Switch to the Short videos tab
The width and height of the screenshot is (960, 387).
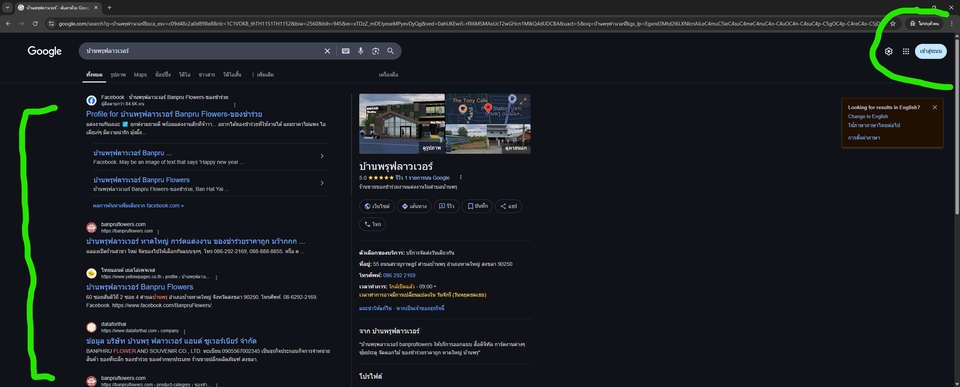tap(232, 75)
